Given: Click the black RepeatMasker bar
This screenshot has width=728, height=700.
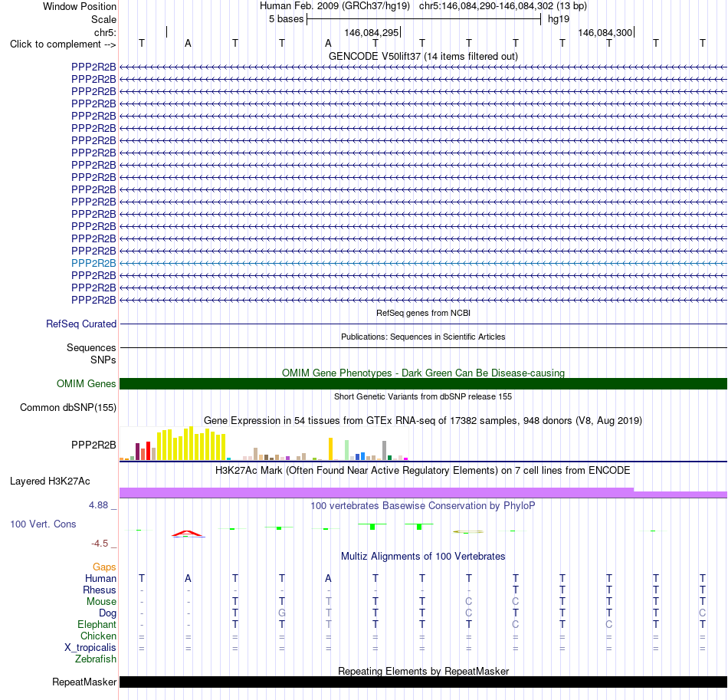Looking at the screenshot, I should pyautogui.click(x=423, y=682).
